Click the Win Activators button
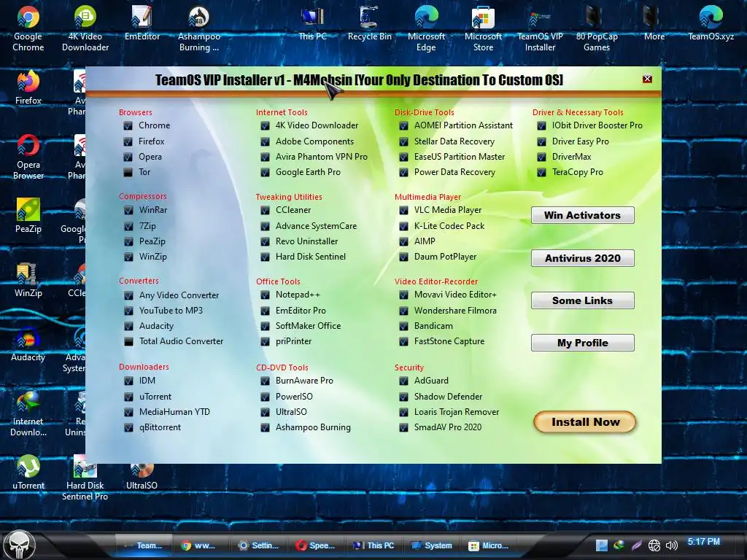The width and height of the screenshot is (747, 560). (583, 215)
